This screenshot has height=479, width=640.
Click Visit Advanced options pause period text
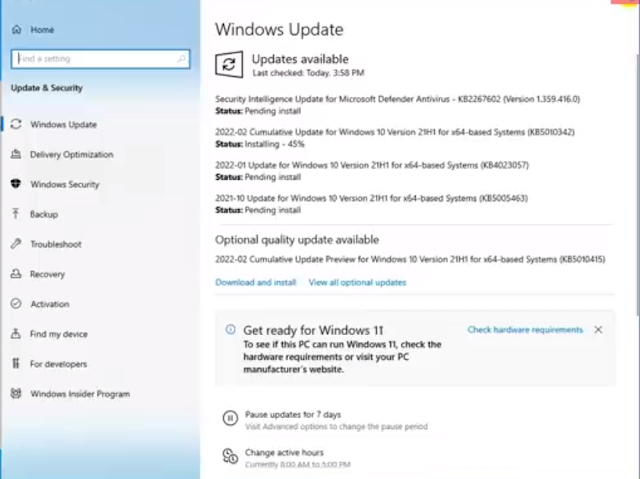[x=336, y=427]
